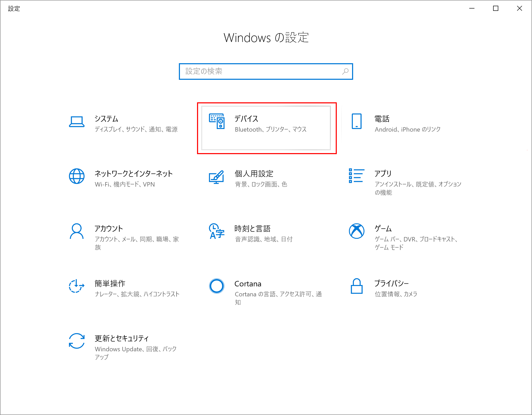This screenshot has height=415, width=532.
Task: Open 個人用設定 label
Action: 254,174
